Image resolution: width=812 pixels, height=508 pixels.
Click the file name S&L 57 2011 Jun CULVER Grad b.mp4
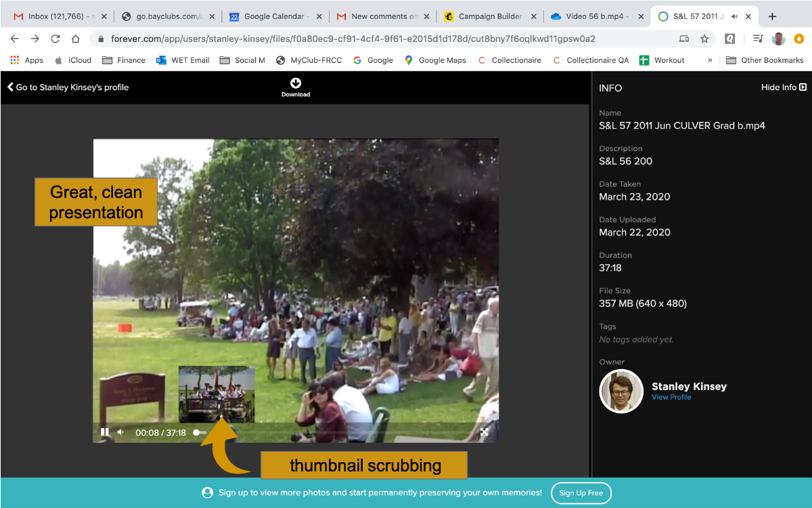pyautogui.click(x=682, y=125)
